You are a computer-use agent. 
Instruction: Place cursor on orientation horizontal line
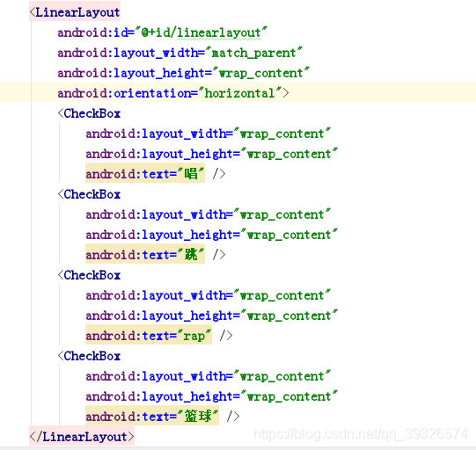tap(173, 93)
